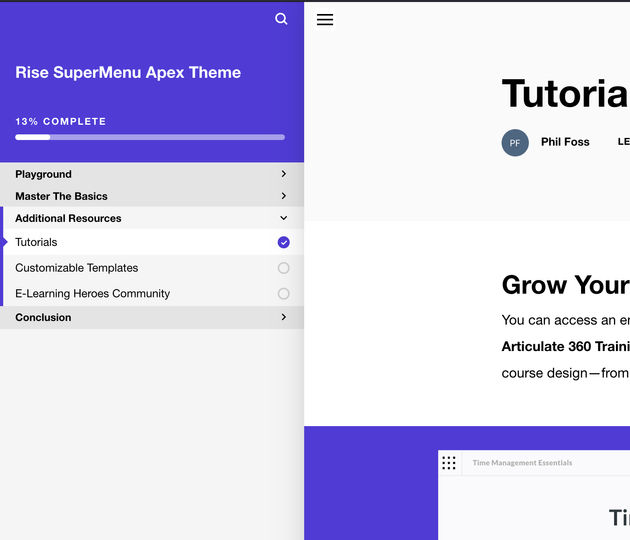Open the Playground section
Image resolution: width=630 pixels, height=540 pixels.
pyautogui.click(x=152, y=174)
